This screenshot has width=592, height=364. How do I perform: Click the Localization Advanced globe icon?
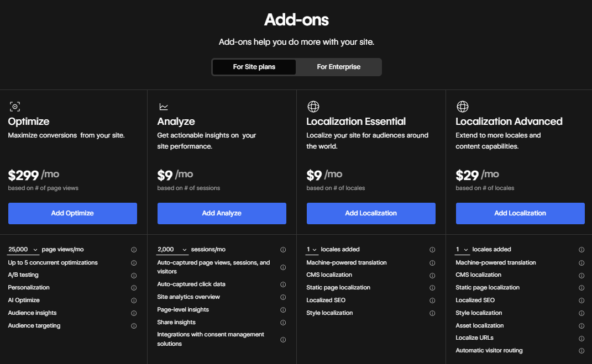click(462, 106)
